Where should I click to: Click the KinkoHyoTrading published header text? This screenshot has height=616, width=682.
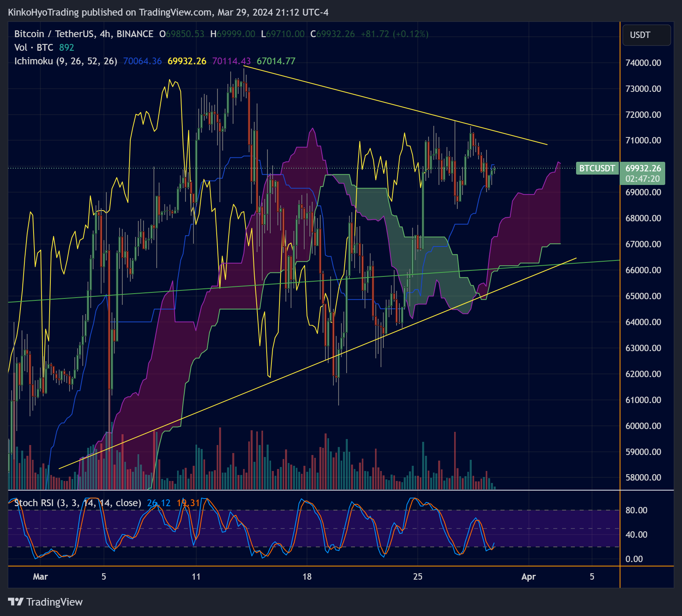point(168,12)
